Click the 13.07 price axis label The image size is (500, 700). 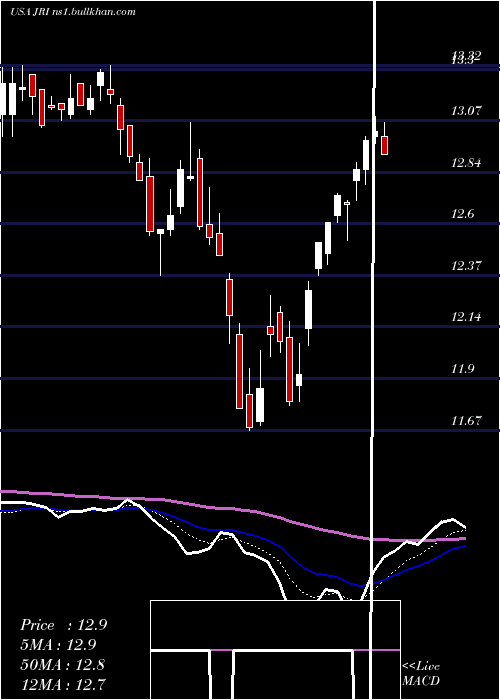tap(466, 110)
